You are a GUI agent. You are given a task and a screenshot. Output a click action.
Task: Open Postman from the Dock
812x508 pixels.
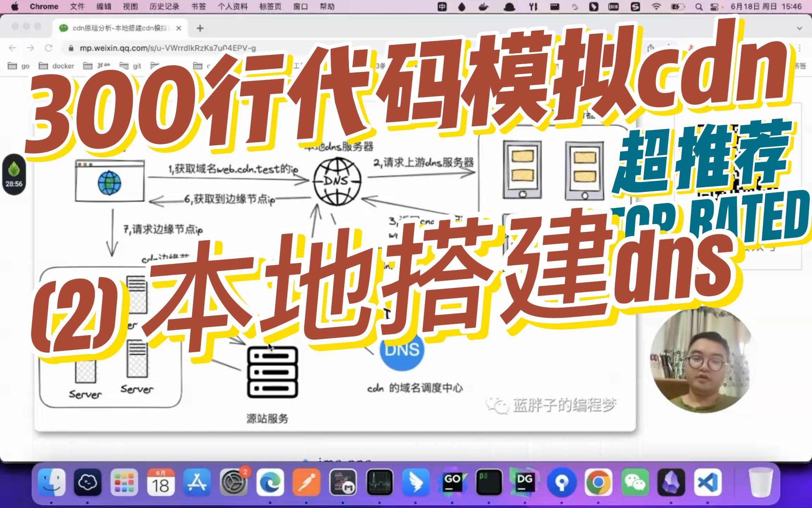tap(307, 482)
